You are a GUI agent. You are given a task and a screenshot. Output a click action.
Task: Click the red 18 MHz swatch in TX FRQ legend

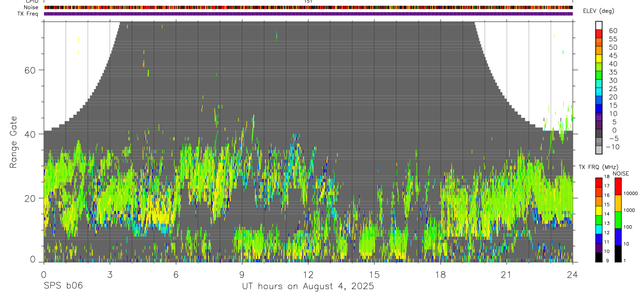599,182
